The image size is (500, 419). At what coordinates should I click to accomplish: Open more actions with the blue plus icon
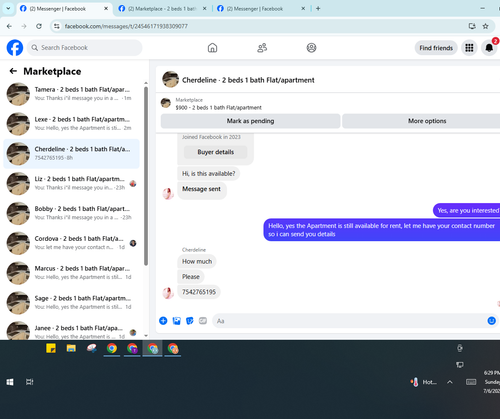point(163,321)
